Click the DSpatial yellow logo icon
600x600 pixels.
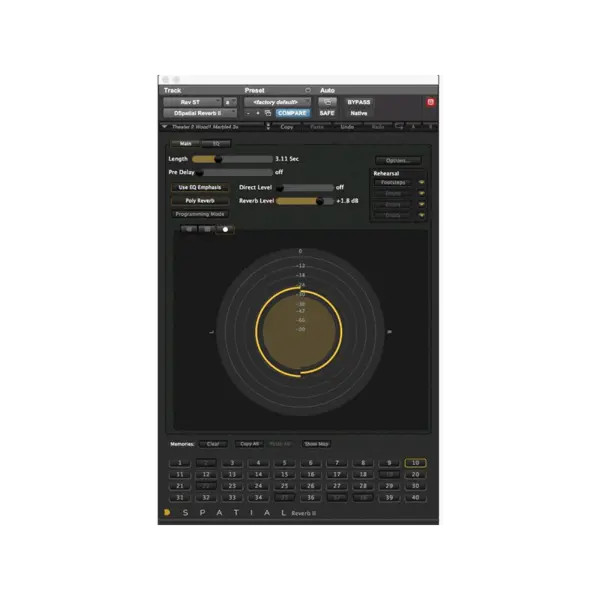click(167, 512)
